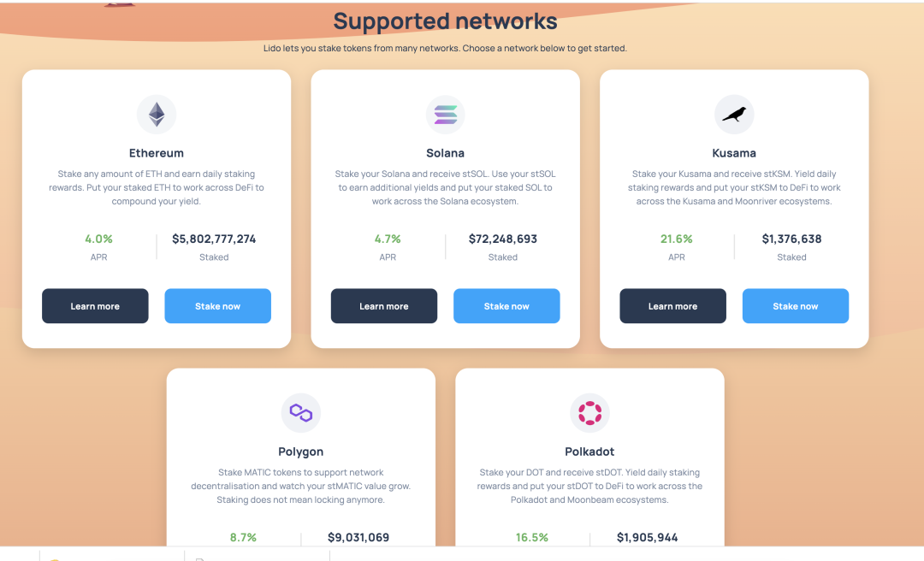The image size is (924, 561).
Task: Select the Polkadot card title
Action: (x=589, y=452)
